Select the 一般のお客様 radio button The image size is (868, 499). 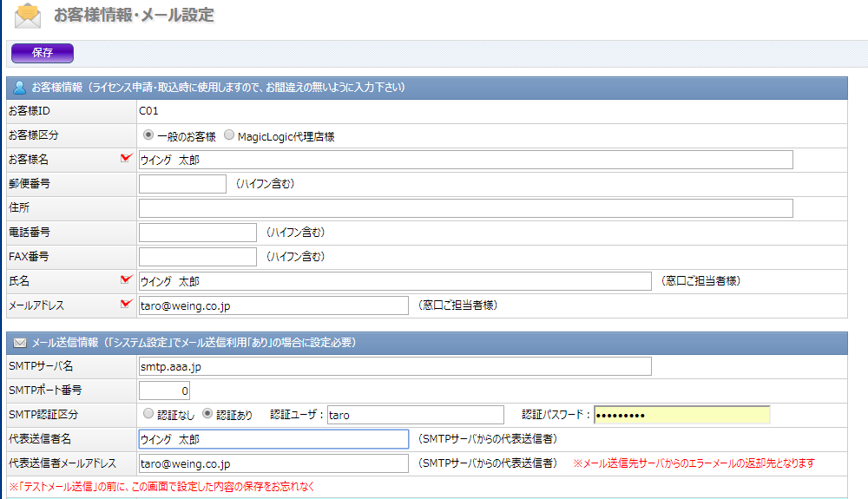[x=148, y=135]
